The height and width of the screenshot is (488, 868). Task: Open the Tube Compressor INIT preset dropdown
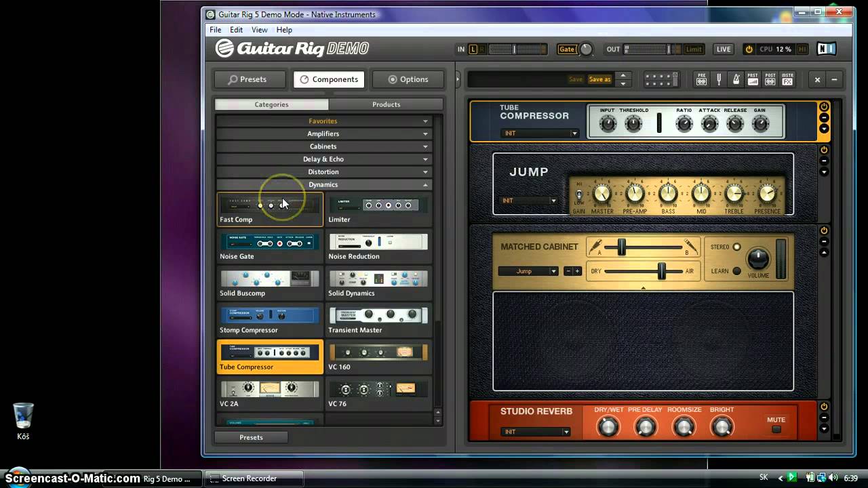click(x=540, y=134)
